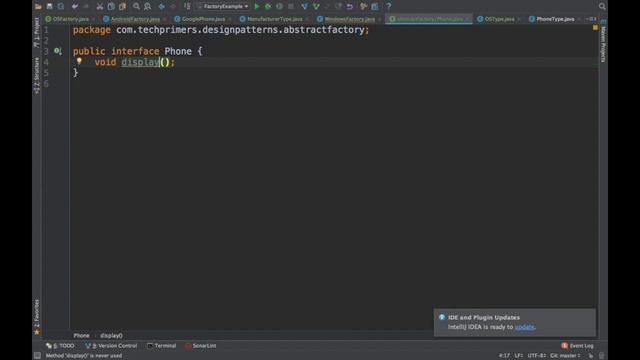640x360 pixels.
Task: Click the implemented-interface gutter icon on line 3
Action: pos(58,51)
